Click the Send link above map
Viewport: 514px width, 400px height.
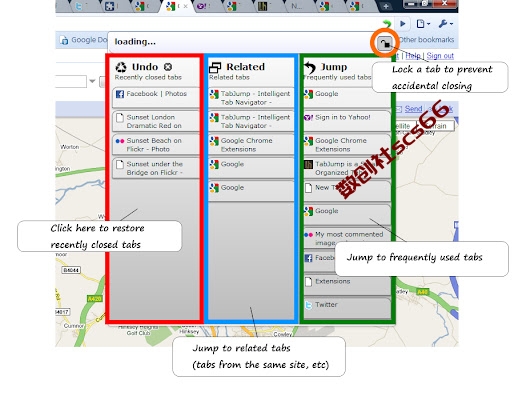(413, 109)
